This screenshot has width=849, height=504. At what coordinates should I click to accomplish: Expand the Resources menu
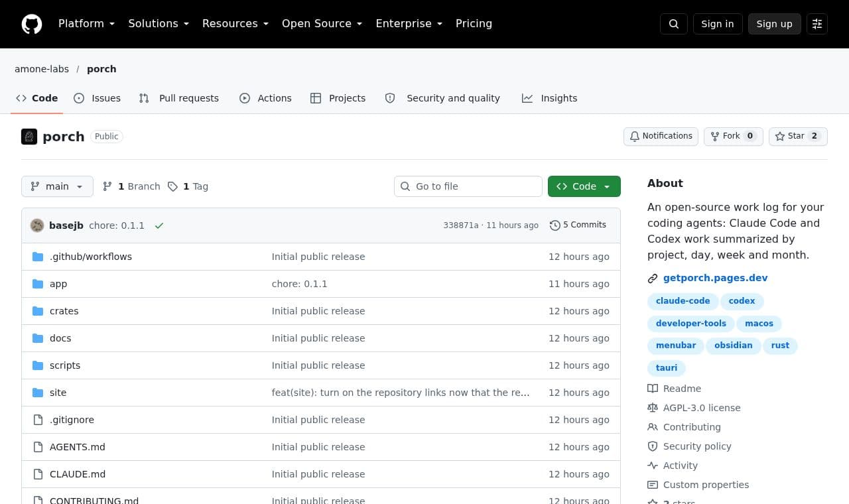pyautogui.click(x=235, y=24)
